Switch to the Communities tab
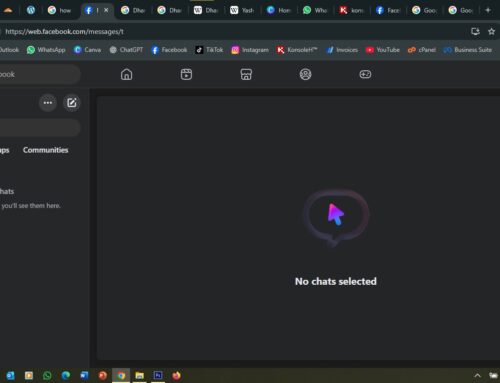The width and height of the screenshot is (500, 383). pyautogui.click(x=45, y=150)
